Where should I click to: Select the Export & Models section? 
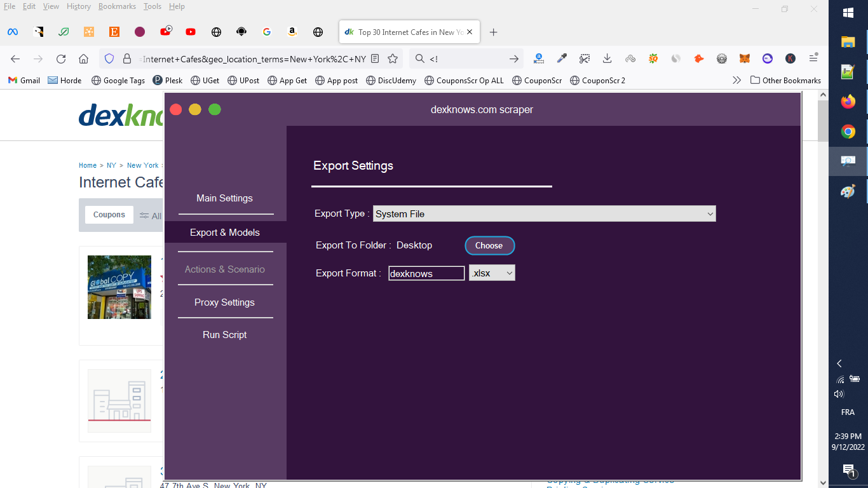[x=225, y=233]
